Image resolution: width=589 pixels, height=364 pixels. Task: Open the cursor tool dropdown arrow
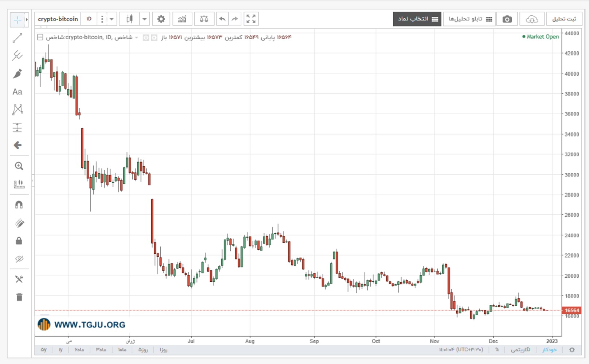click(x=27, y=20)
